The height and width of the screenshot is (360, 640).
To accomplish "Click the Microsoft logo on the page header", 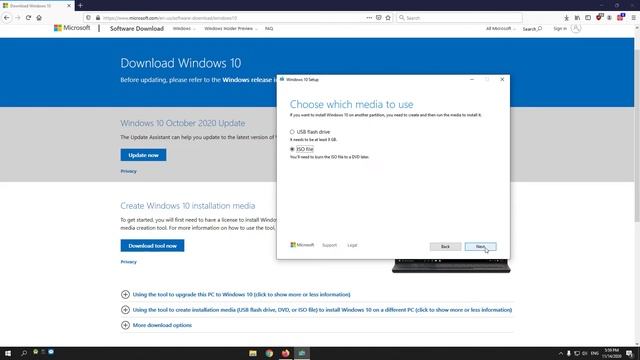I will point(72,28).
